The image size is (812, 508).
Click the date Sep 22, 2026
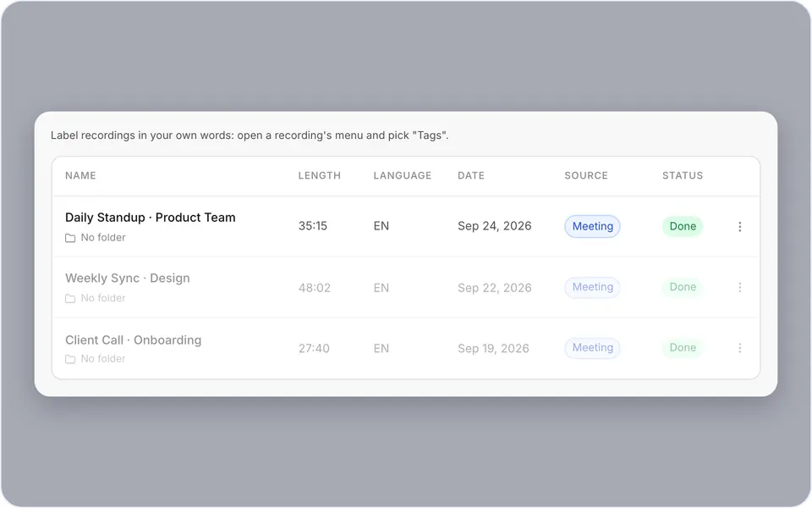(495, 288)
